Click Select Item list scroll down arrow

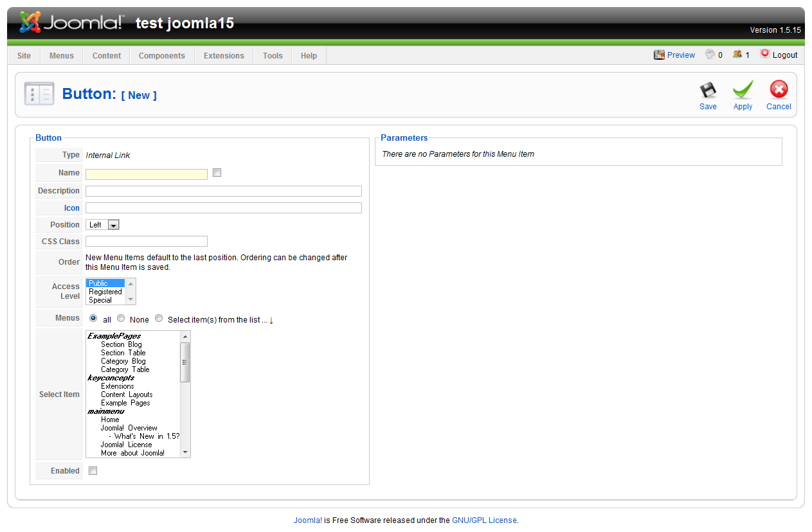(x=185, y=452)
